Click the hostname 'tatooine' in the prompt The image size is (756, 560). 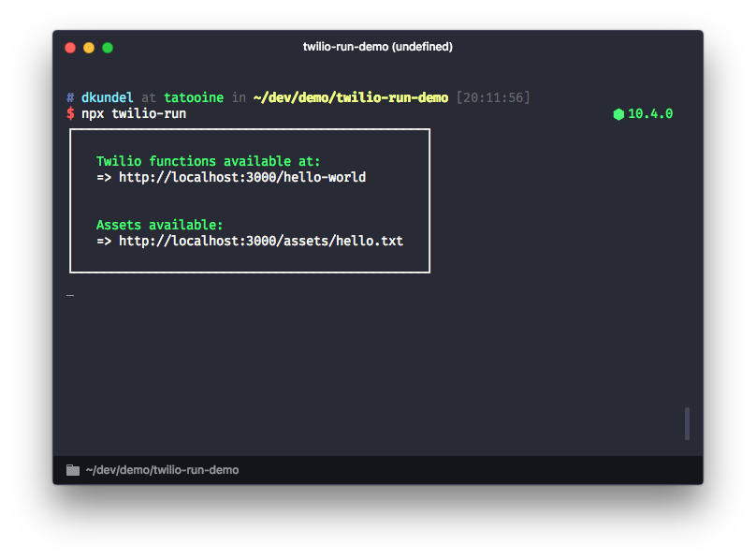(x=194, y=97)
